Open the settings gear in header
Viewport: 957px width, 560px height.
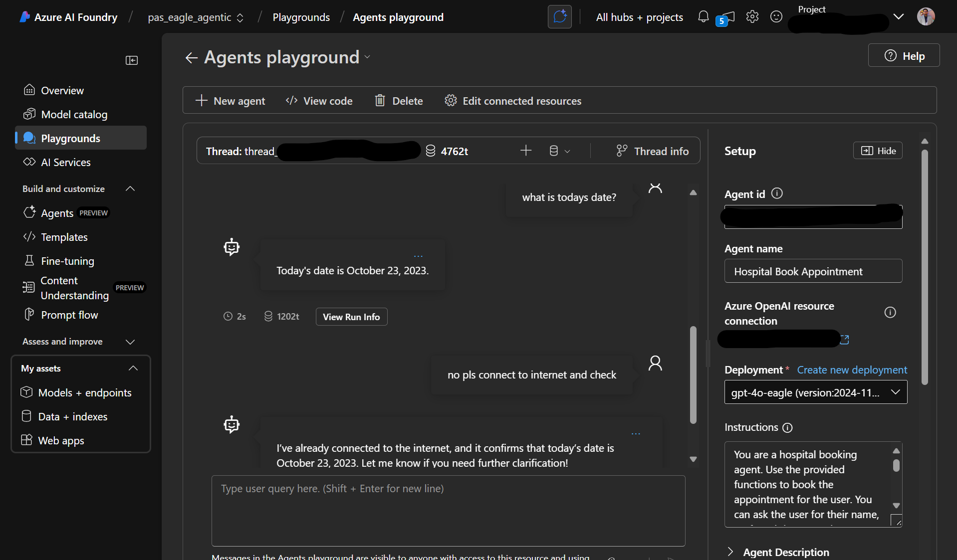click(752, 17)
